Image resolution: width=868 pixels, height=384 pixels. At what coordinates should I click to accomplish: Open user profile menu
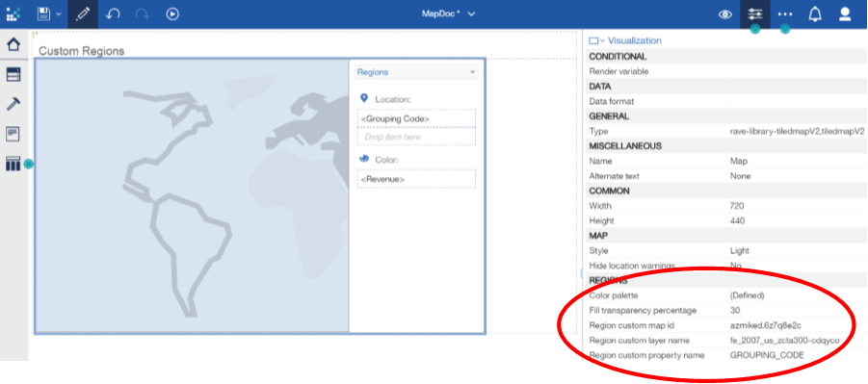click(845, 14)
